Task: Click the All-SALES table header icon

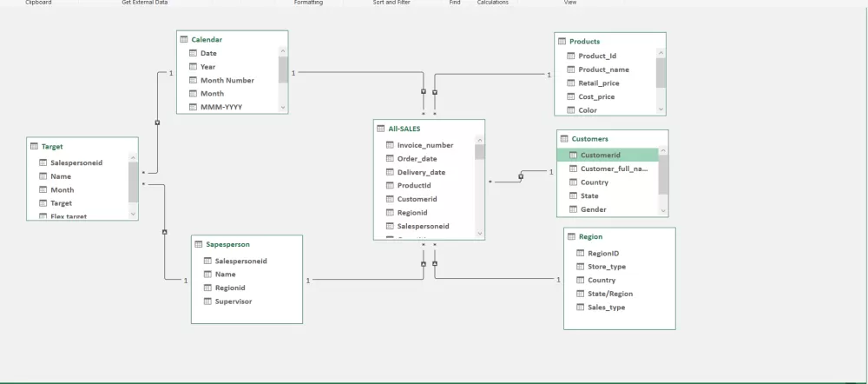Action: coord(380,129)
